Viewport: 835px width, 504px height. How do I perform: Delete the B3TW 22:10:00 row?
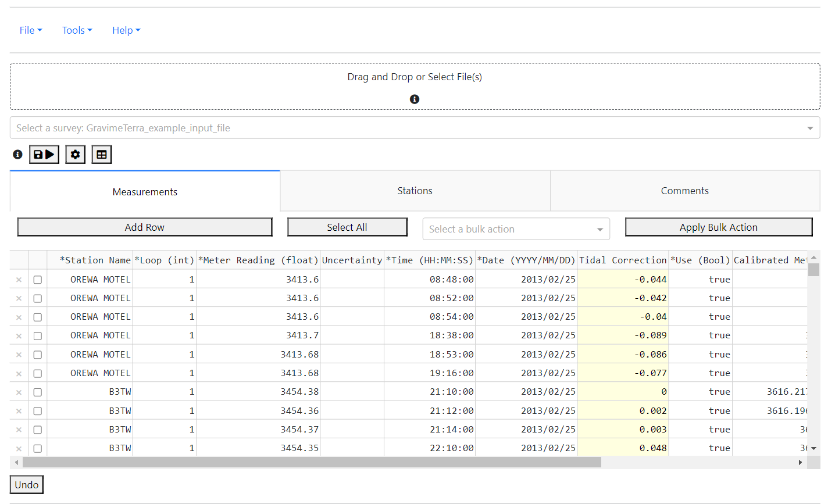point(19,448)
